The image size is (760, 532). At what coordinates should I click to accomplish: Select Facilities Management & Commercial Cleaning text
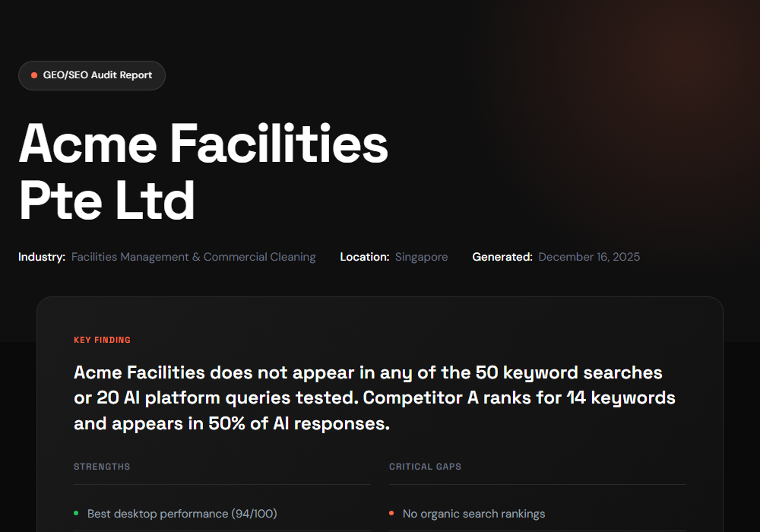click(x=193, y=257)
